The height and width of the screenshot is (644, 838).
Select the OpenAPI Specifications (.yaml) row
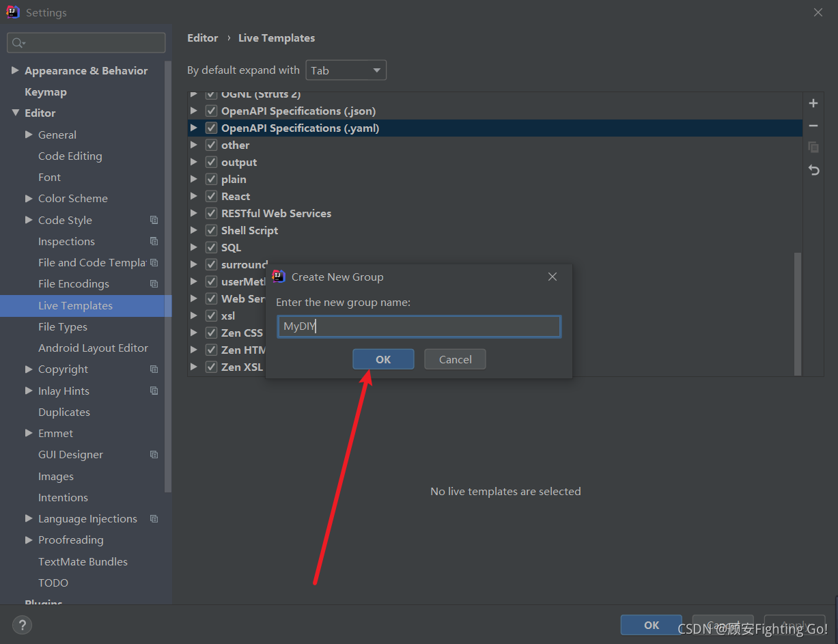click(x=494, y=128)
